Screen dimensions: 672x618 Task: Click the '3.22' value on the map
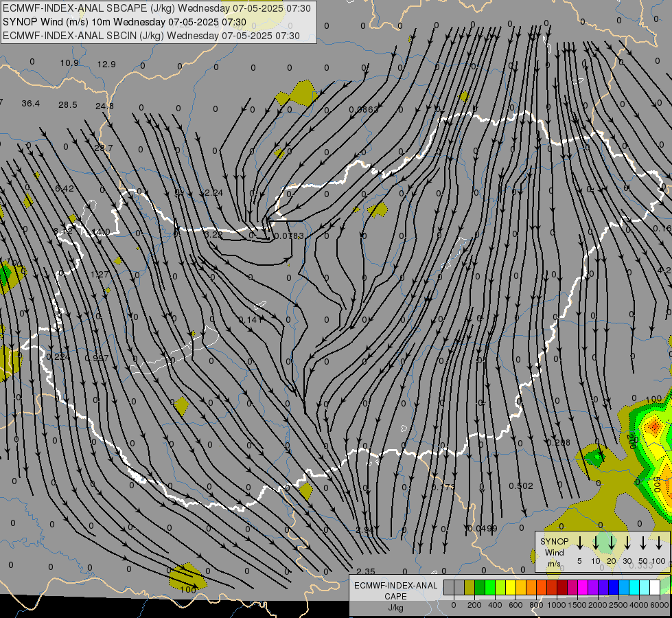tap(213, 235)
